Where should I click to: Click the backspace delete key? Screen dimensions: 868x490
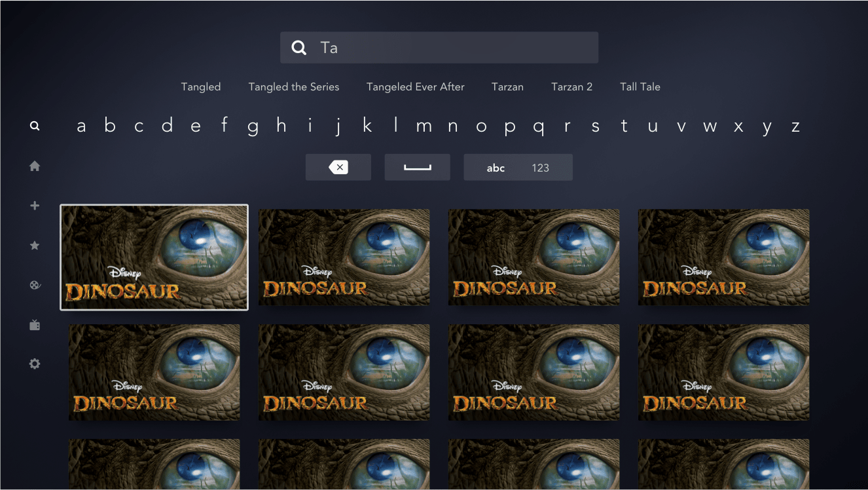tap(338, 168)
